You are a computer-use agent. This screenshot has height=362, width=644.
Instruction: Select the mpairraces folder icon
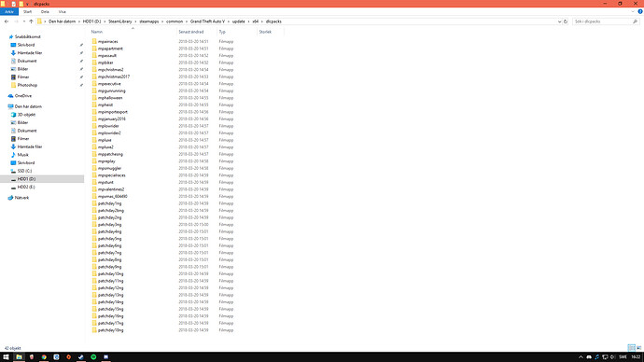(x=94, y=41)
